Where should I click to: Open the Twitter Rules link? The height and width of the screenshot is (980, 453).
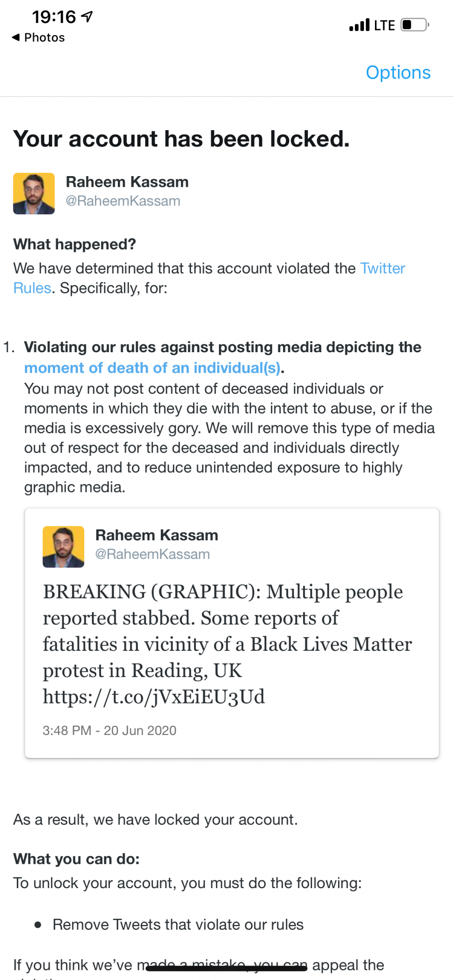point(382,268)
